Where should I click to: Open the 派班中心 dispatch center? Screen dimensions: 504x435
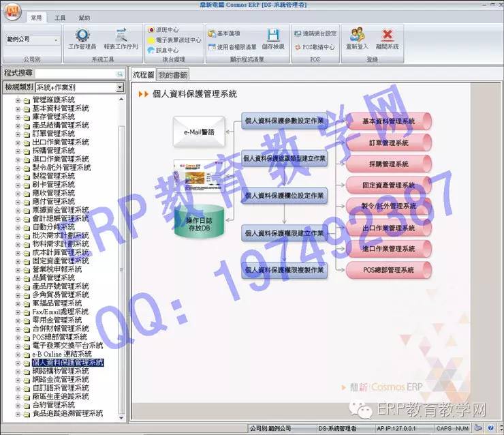[x=162, y=30]
